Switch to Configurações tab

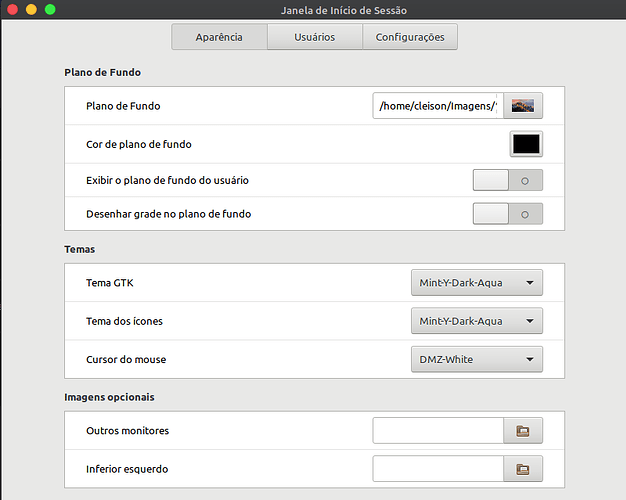pos(410,37)
